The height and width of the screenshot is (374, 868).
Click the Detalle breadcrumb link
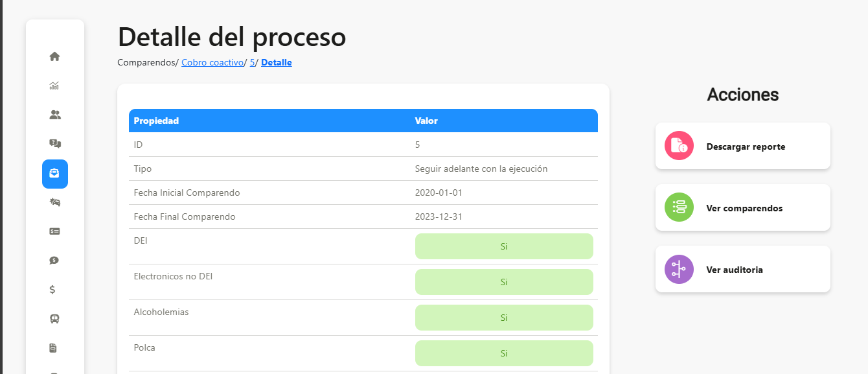[277, 63]
